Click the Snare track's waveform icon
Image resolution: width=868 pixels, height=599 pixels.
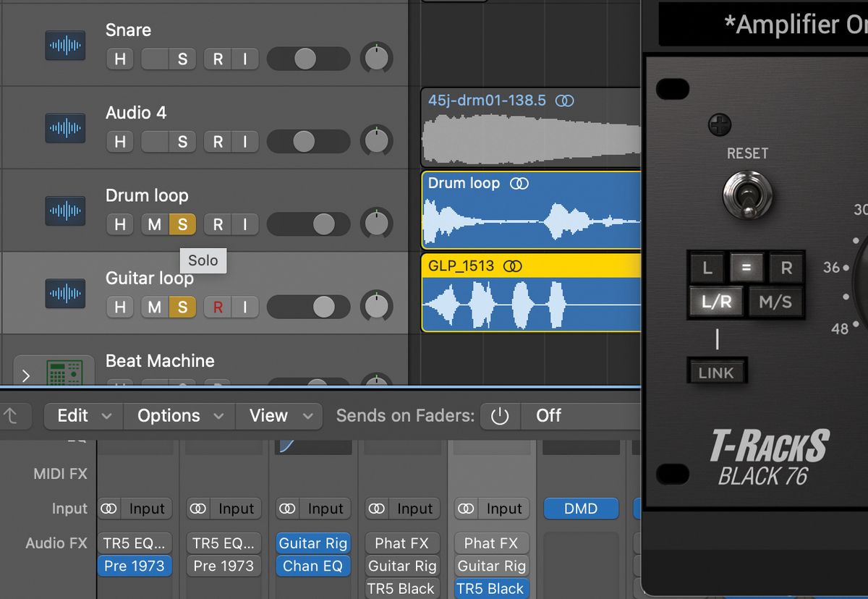click(65, 45)
